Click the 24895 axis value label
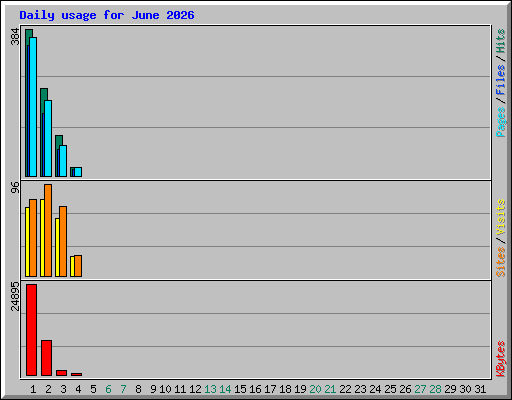Viewport: 512px width, 400px height. pos(15,296)
